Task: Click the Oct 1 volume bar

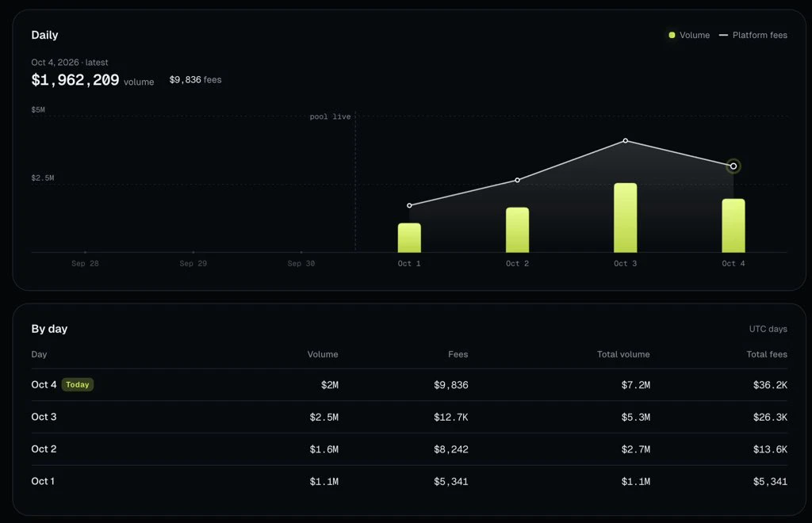Action: [x=409, y=238]
